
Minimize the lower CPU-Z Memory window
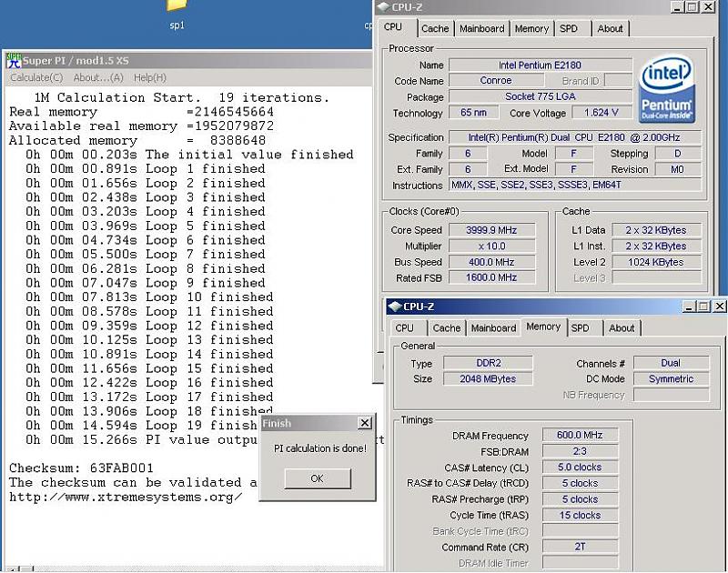click(x=689, y=307)
